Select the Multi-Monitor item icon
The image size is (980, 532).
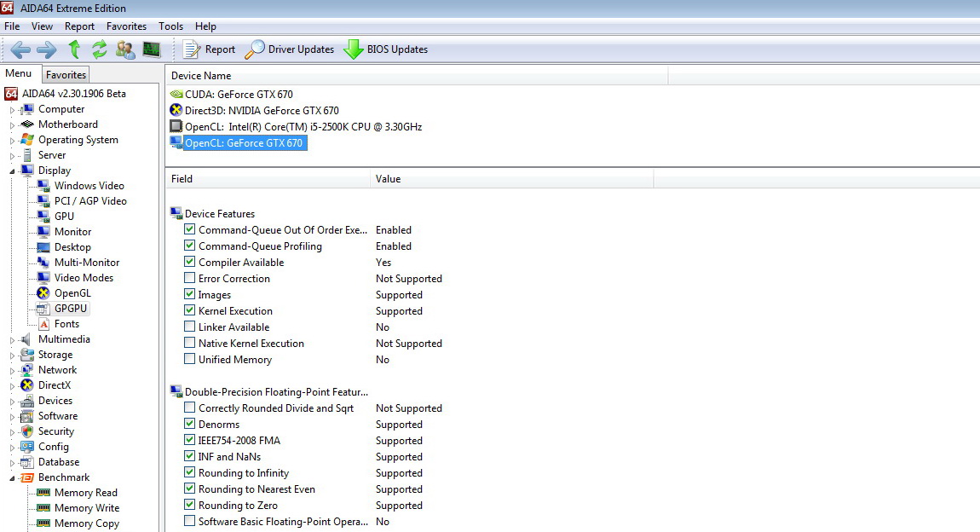tap(43, 263)
